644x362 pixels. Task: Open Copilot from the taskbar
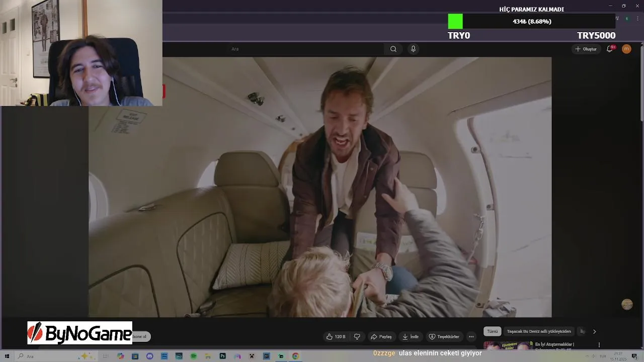[121, 356]
